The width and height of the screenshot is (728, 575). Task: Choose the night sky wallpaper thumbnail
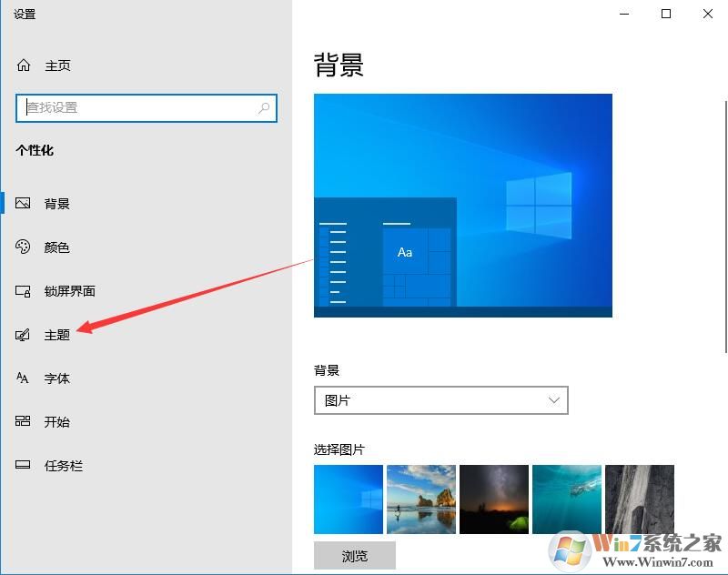494,499
